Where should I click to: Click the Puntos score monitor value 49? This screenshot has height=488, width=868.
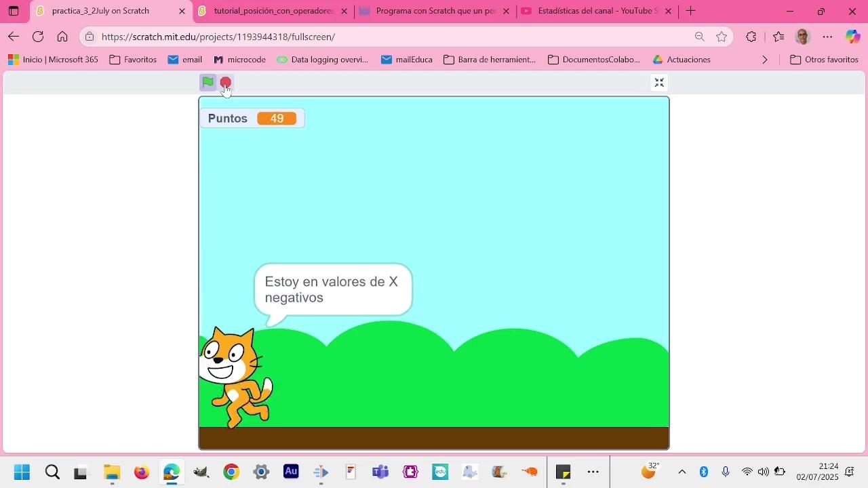(x=277, y=119)
